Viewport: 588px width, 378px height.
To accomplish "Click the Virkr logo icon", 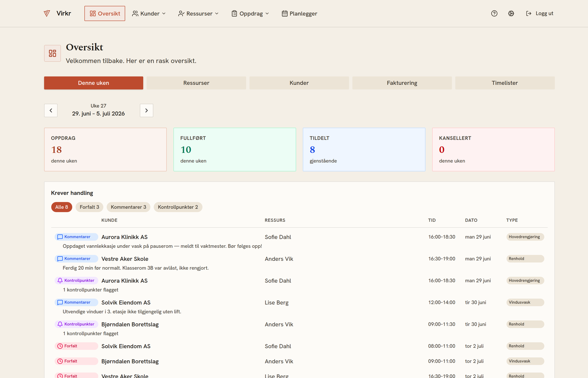I will click(x=47, y=13).
